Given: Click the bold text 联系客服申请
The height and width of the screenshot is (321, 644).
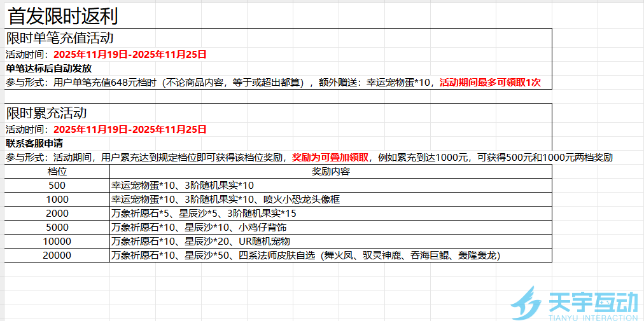Looking at the screenshot, I should [x=34, y=143].
